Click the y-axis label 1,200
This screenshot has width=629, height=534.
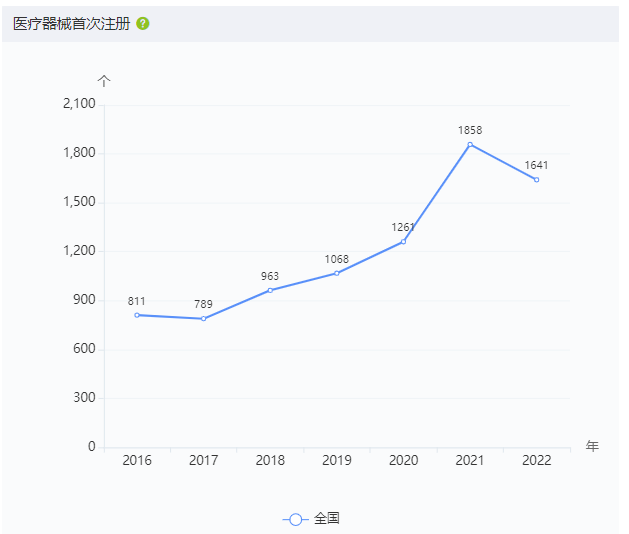(79, 251)
